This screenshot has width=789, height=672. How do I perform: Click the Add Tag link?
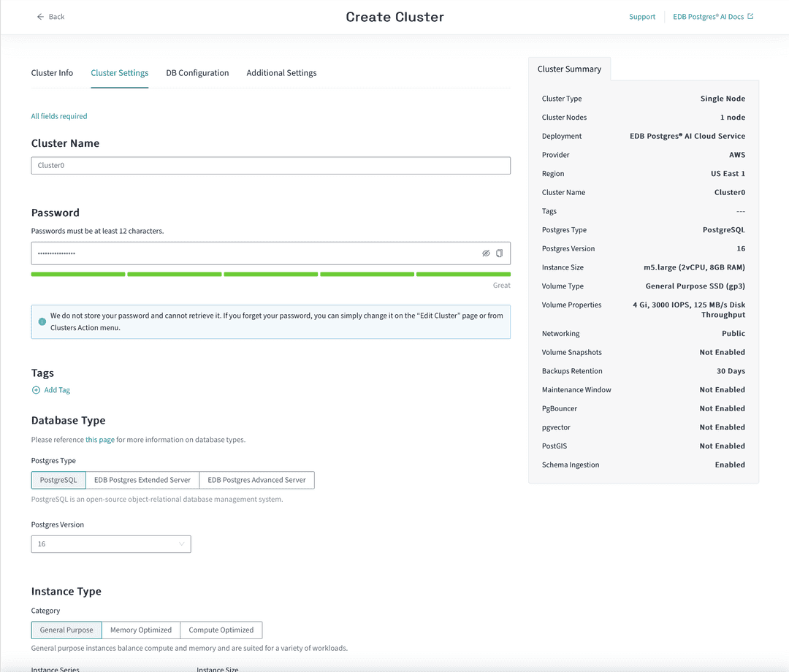51,390
